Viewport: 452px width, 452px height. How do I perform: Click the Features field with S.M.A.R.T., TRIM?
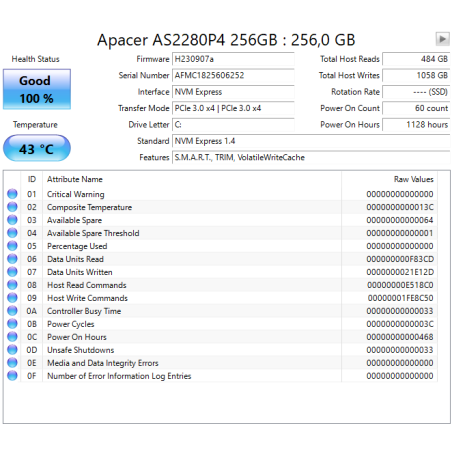coord(311,157)
